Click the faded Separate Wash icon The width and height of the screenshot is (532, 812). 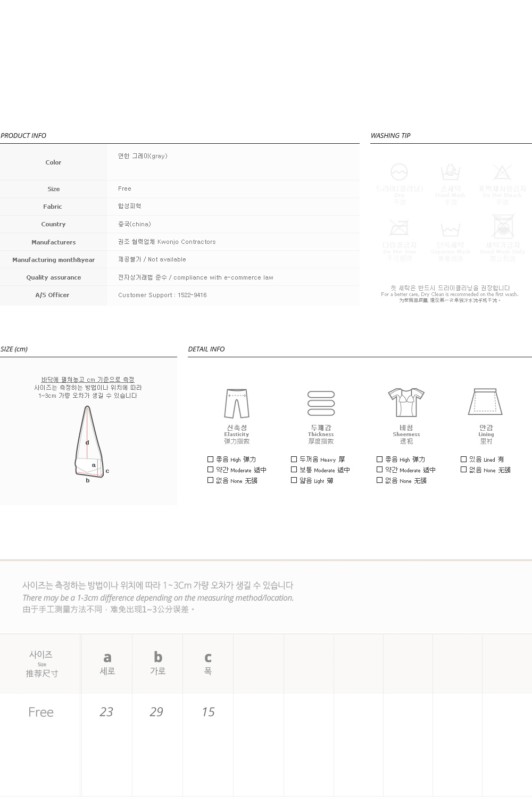pyautogui.click(x=450, y=229)
